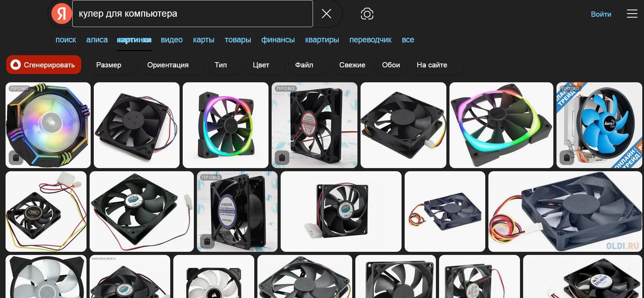Open the Цвет filter dropdown
The image size is (644, 298).
click(265, 65)
